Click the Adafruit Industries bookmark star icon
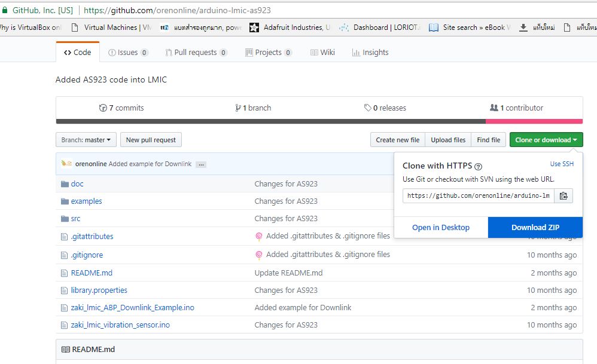This screenshot has width=597, height=364. point(254,27)
